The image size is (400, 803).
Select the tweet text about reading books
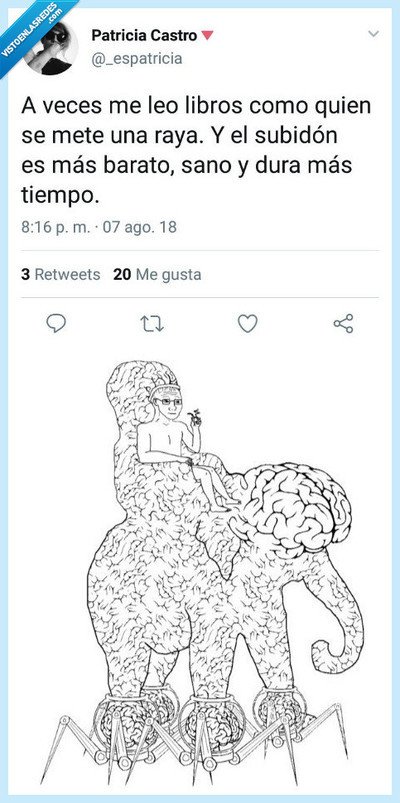coord(196,151)
